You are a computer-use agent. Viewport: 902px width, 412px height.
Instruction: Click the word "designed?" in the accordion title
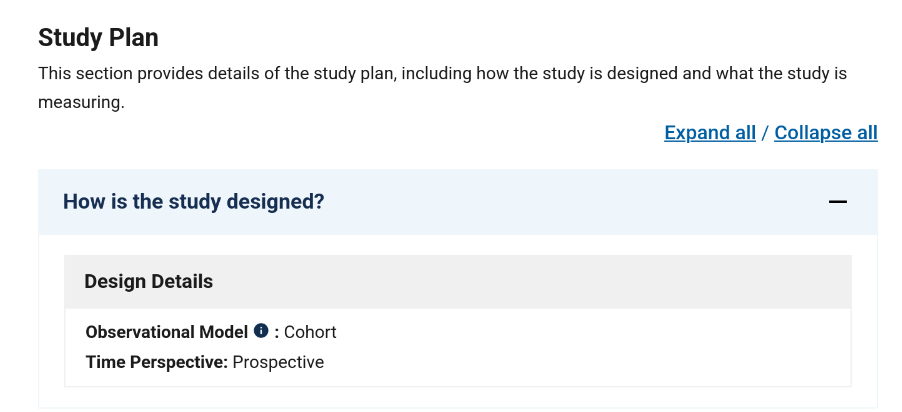(282, 202)
